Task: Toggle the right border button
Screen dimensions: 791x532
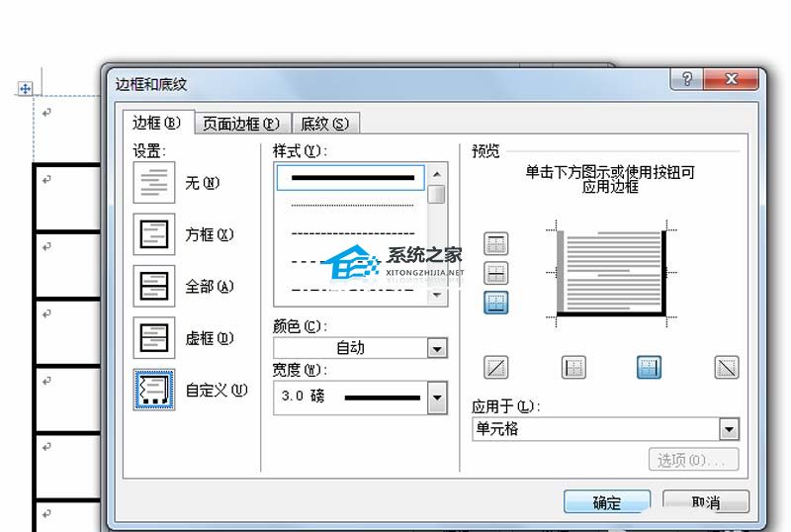Action: [x=649, y=367]
